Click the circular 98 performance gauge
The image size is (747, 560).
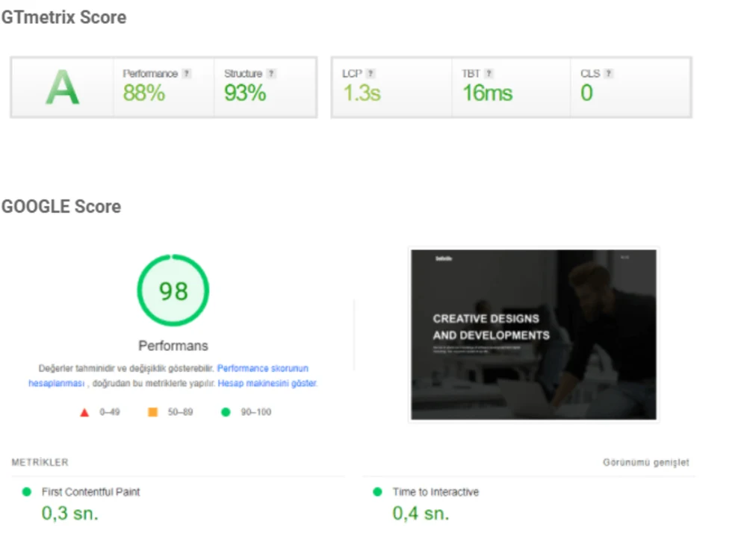coord(173,290)
